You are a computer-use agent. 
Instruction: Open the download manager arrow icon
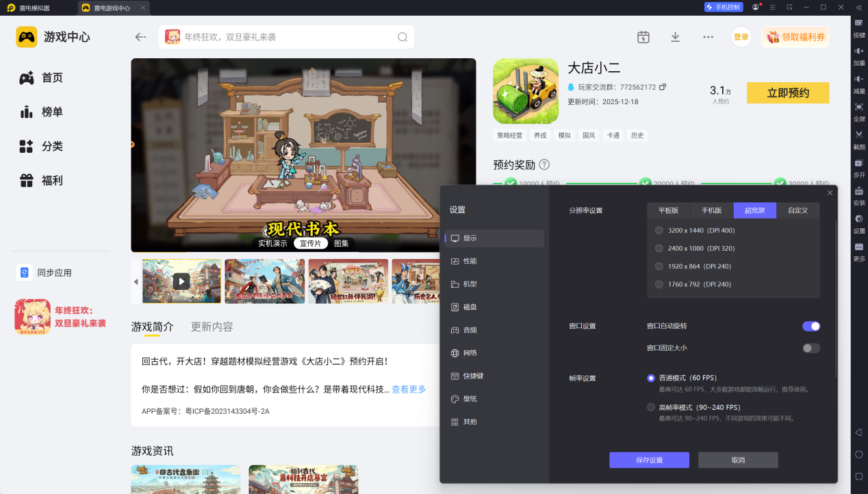point(675,37)
